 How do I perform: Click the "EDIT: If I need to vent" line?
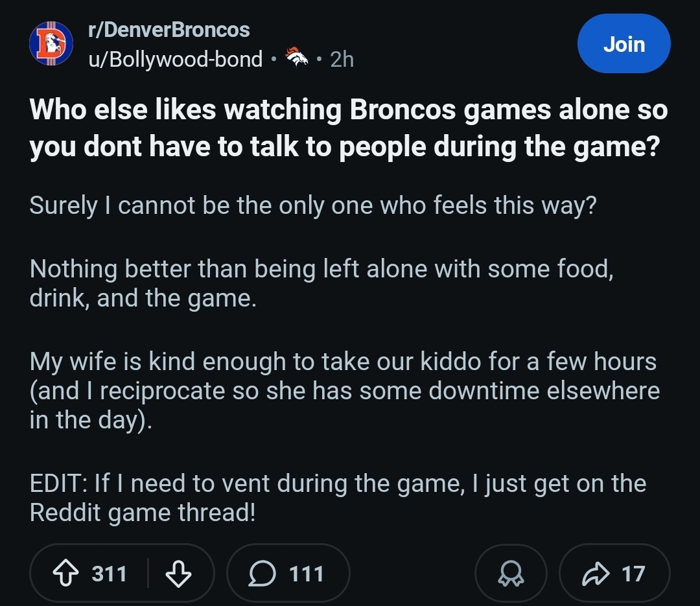click(337, 484)
